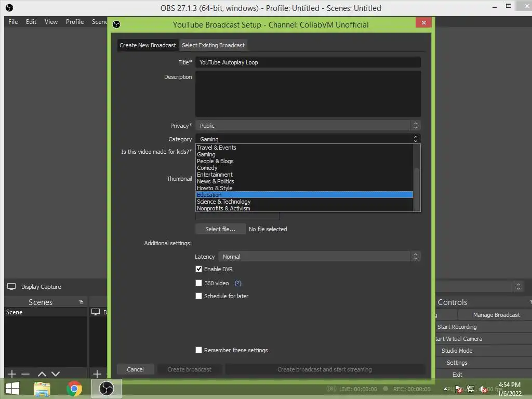Image resolution: width=532 pixels, height=399 pixels.
Task: Select Comedy category
Action: click(x=304, y=168)
